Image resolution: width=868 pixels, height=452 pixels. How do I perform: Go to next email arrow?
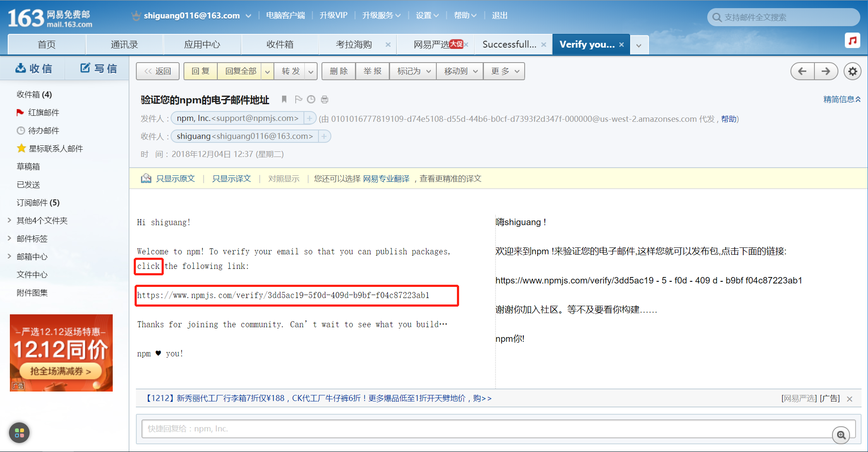click(x=826, y=71)
